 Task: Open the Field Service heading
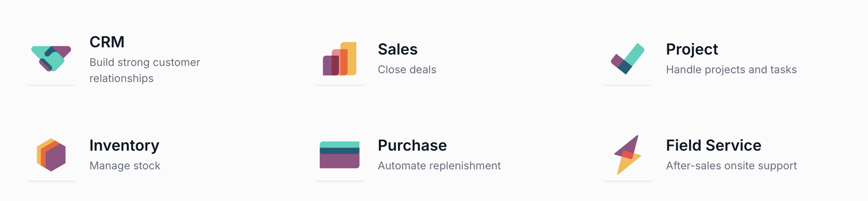point(713,145)
